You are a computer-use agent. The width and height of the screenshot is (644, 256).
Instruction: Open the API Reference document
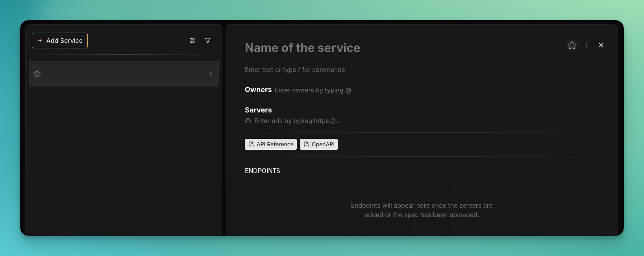[x=271, y=144]
